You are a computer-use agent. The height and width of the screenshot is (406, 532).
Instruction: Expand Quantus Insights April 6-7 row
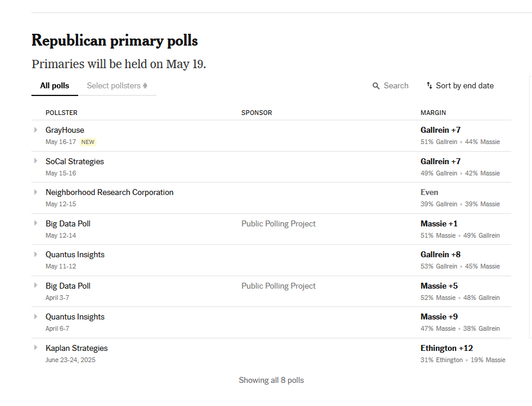pyautogui.click(x=36, y=317)
